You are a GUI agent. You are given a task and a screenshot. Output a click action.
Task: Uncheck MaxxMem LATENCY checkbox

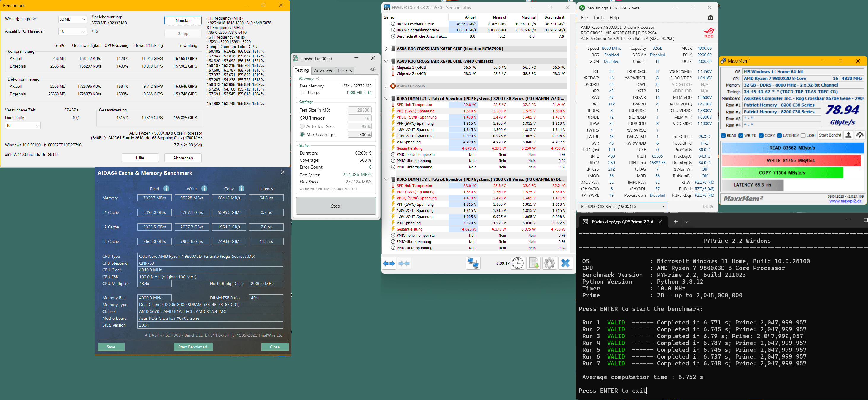[779, 136]
